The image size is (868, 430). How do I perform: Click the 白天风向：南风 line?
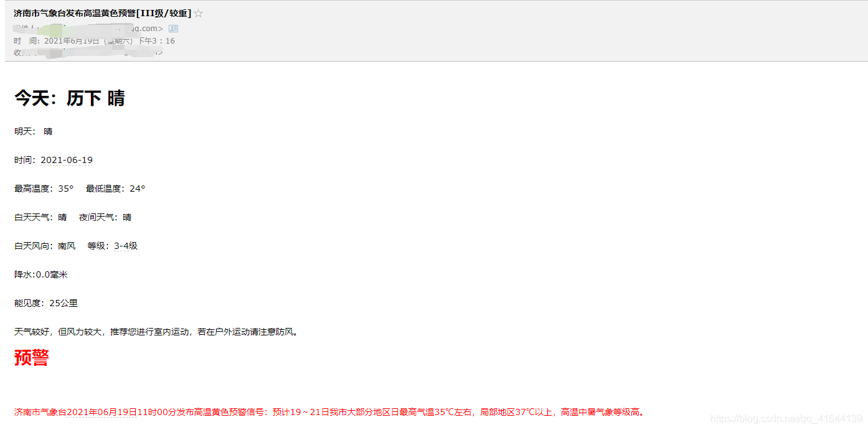(x=44, y=245)
